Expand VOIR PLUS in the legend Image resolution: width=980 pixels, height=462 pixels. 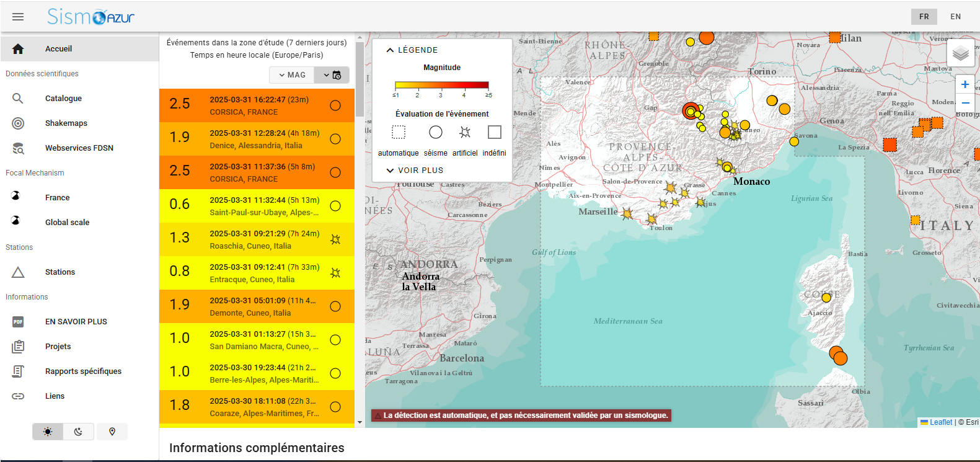pos(415,171)
